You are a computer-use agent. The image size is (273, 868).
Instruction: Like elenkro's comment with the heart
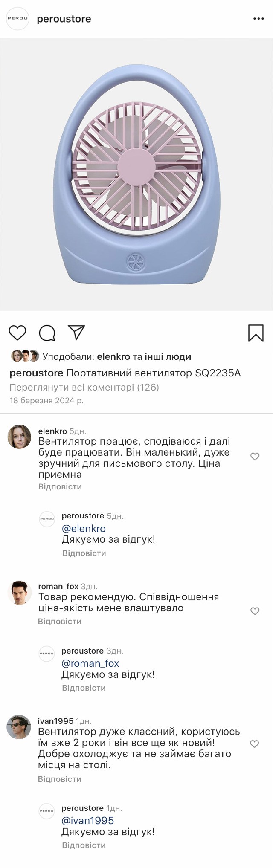(255, 457)
